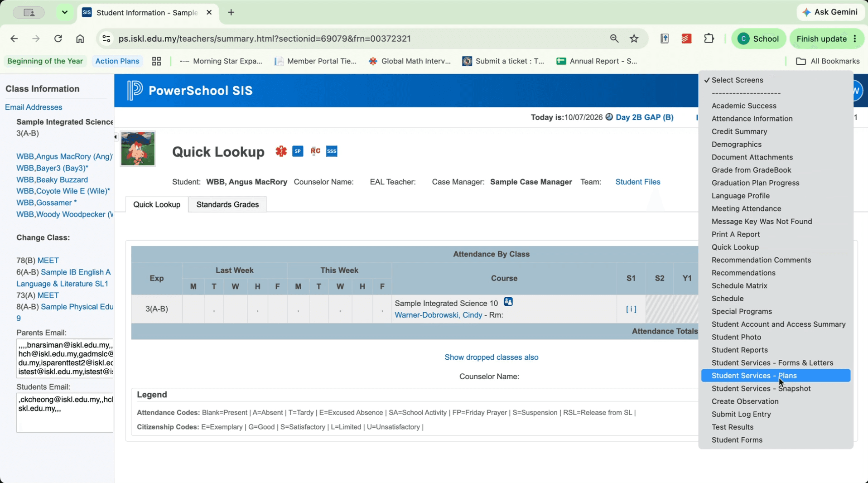Select Academic Success from the screens list
The image size is (868, 483).
tap(776, 106)
